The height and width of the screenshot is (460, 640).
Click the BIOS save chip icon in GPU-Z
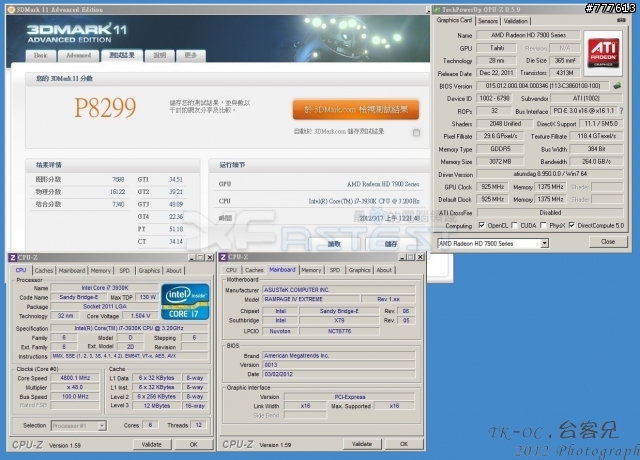click(x=617, y=86)
